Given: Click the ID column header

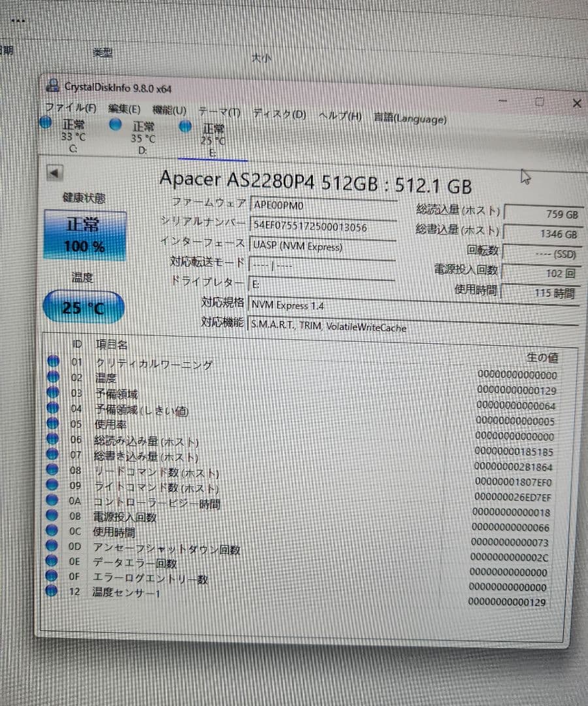Looking at the screenshot, I should 77,344.
